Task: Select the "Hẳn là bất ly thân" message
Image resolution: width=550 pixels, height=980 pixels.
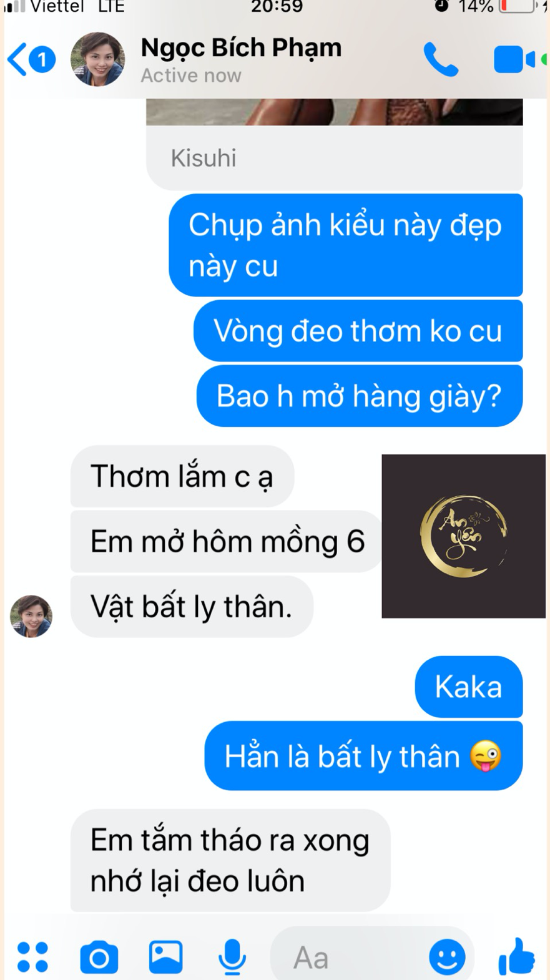Action: tap(363, 756)
